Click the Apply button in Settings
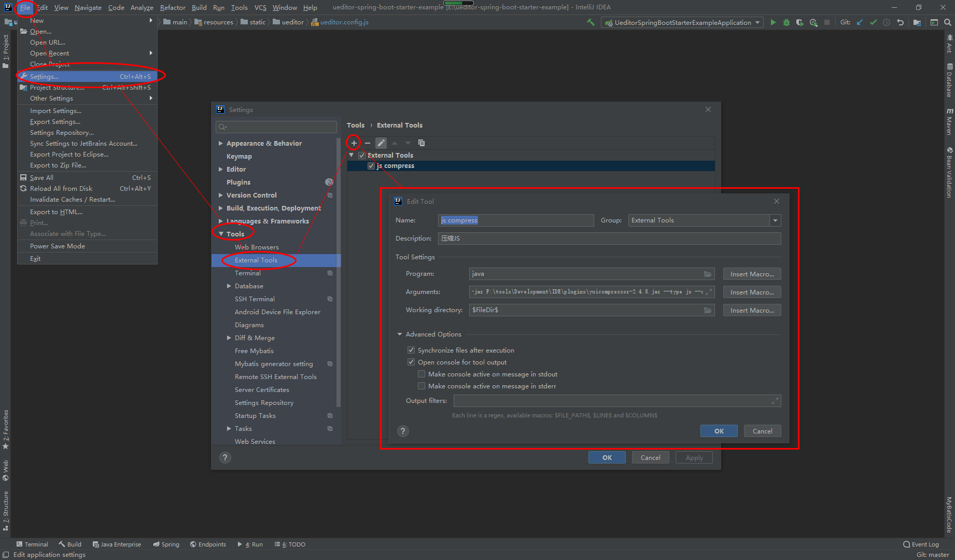Screen dimensions: 955x560 [694, 457]
